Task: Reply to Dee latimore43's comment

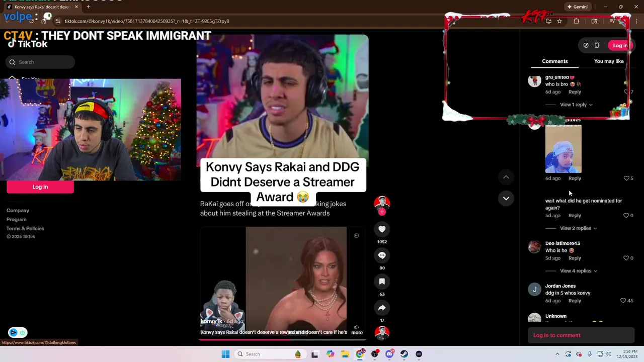Action: point(575,258)
